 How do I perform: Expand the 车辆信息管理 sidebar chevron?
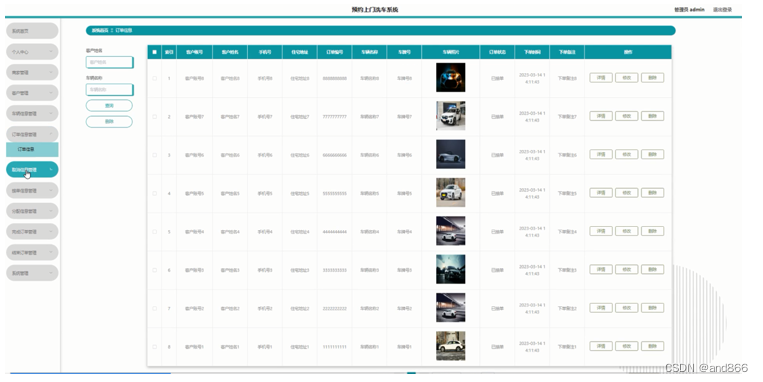[x=51, y=113]
